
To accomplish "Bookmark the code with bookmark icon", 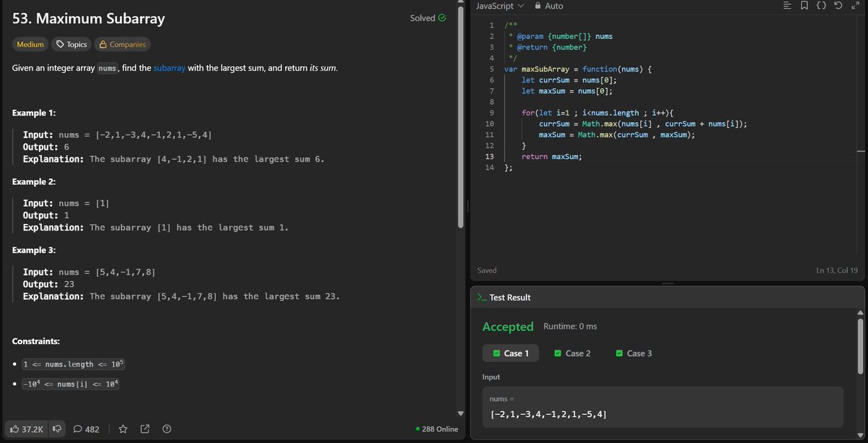I will pyautogui.click(x=804, y=6).
